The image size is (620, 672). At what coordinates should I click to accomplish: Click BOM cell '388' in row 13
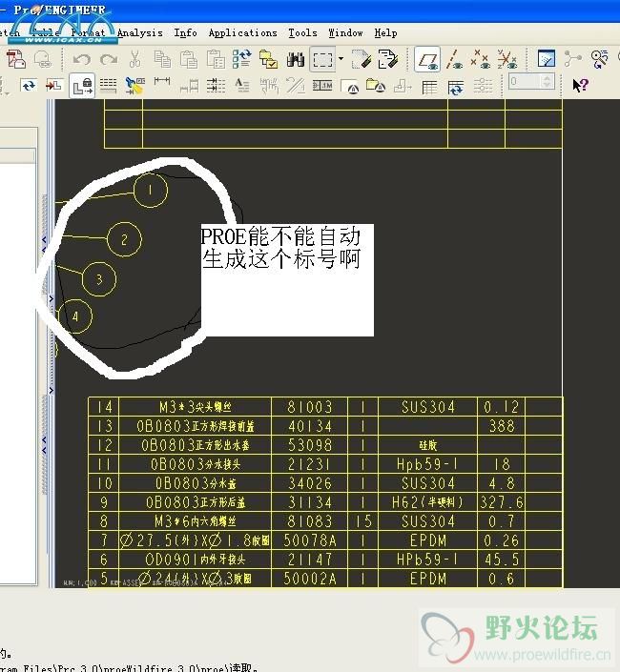tap(502, 426)
